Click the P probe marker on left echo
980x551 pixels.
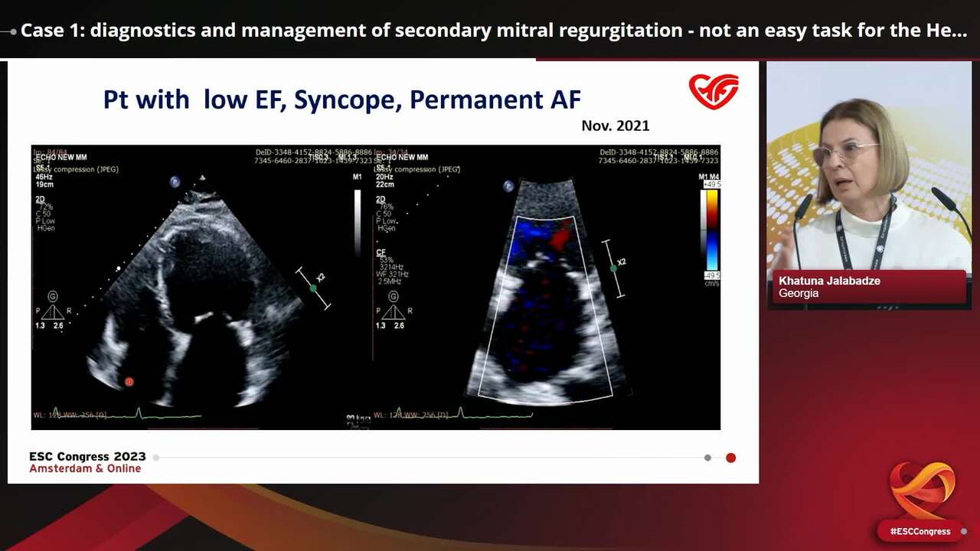tap(175, 182)
